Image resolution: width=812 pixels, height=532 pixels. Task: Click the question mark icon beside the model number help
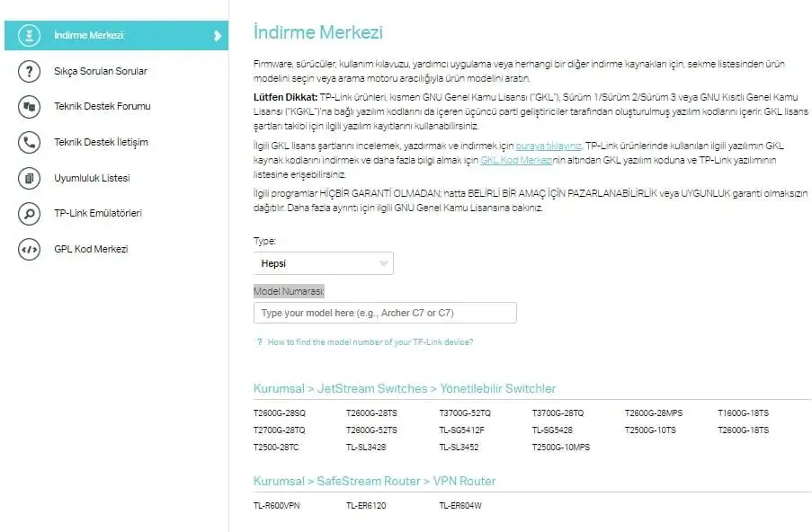pyautogui.click(x=260, y=341)
